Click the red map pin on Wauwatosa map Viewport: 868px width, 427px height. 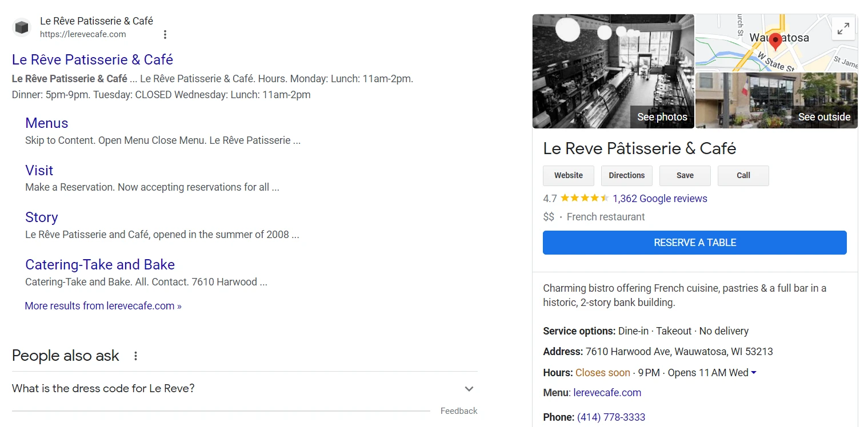coord(775,41)
